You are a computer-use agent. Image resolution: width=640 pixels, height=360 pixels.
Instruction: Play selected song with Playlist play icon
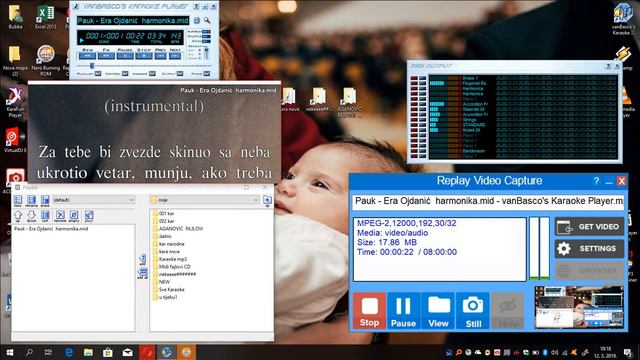coord(89,216)
